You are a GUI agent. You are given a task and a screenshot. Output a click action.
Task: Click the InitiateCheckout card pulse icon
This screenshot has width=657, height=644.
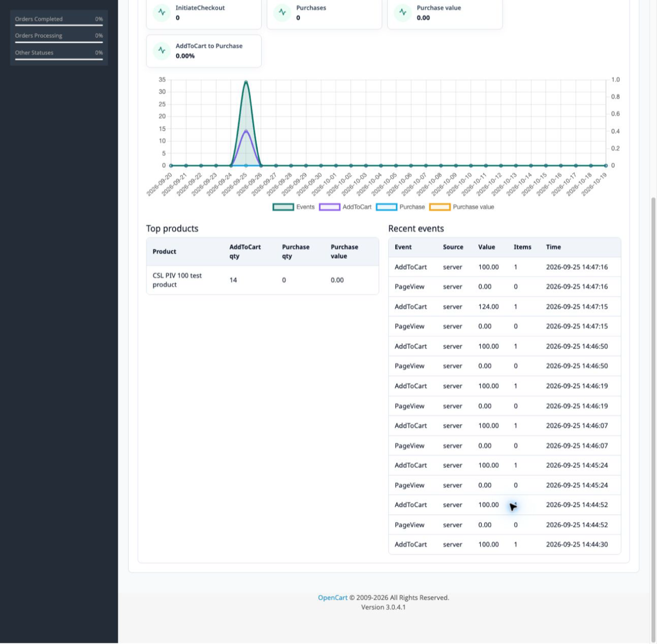tap(162, 12)
